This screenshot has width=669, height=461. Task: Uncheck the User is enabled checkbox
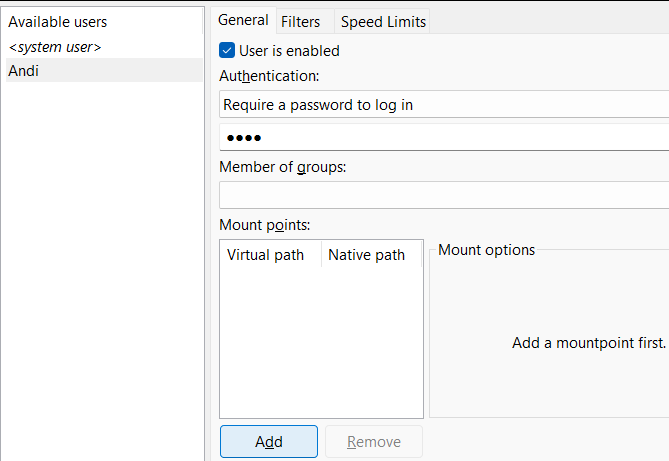click(227, 50)
